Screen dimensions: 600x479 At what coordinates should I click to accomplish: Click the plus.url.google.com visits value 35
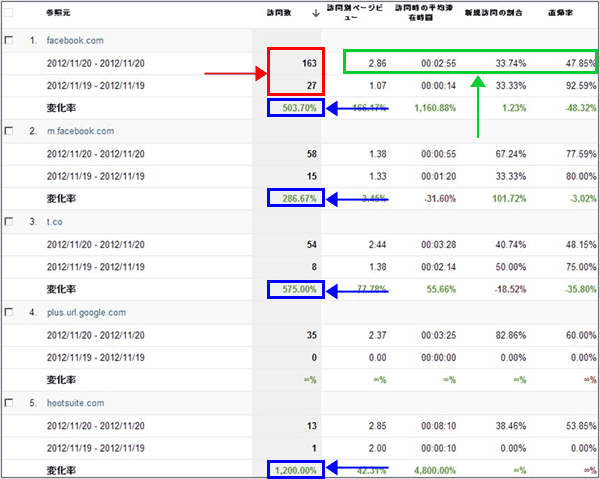311,335
